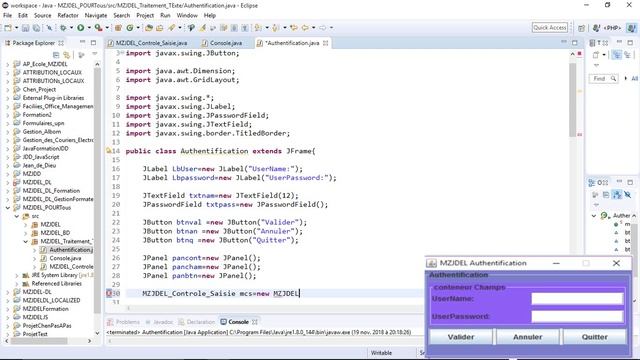
Task: Open Package Explorer view menu triangle
Action: click(x=95, y=54)
